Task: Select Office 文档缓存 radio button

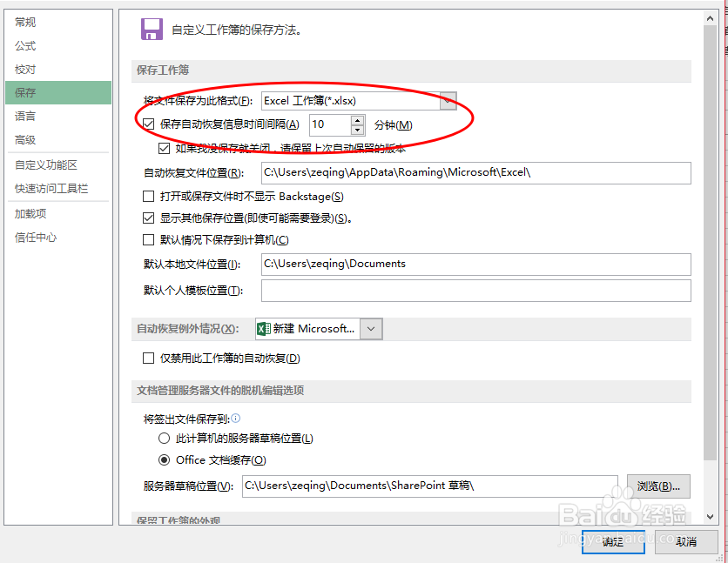Action: (x=163, y=459)
